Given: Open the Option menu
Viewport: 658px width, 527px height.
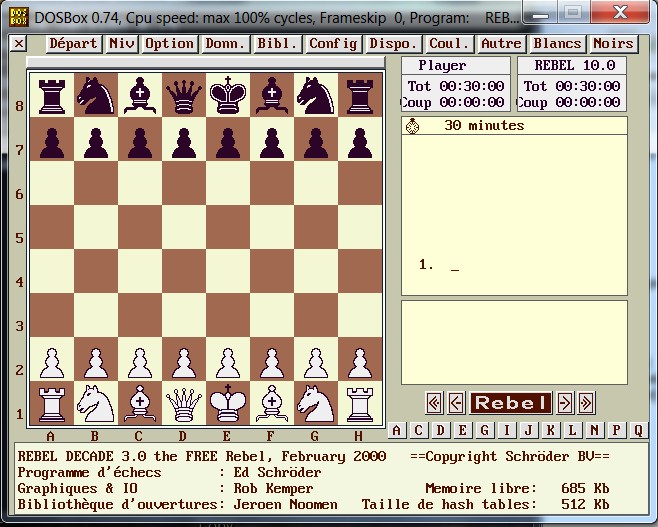Looking at the screenshot, I should [x=170, y=44].
